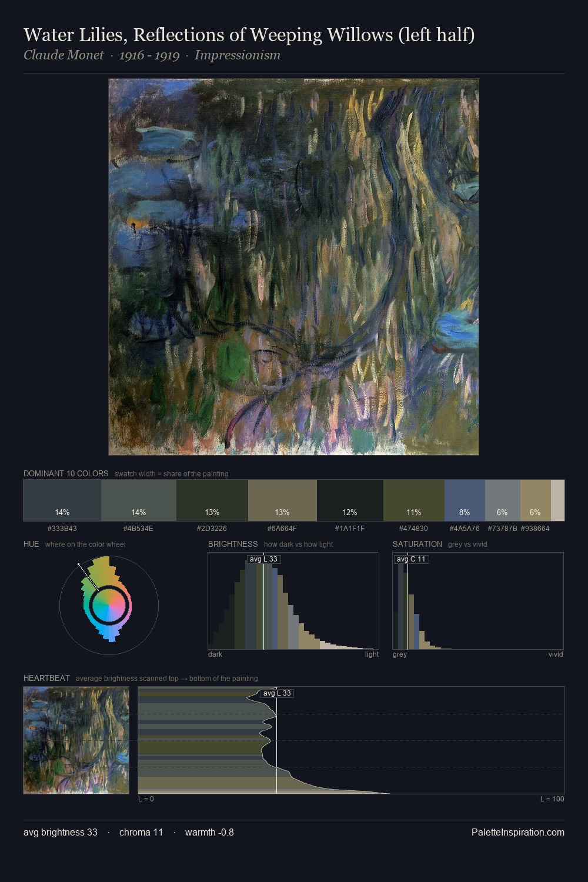Choose the #73787B grey swatch
The width and height of the screenshot is (588, 882).
click(x=503, y=500)
